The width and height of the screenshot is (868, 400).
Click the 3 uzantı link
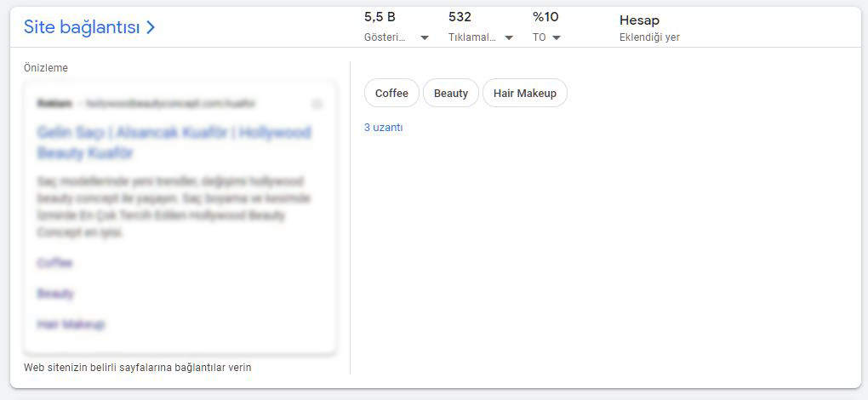click(x=383, y=128)
